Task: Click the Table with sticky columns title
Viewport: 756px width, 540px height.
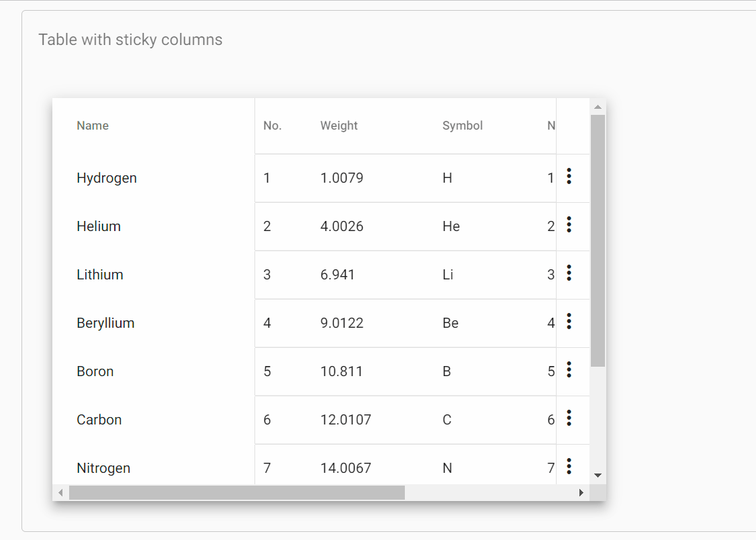Action: point(130,40)
